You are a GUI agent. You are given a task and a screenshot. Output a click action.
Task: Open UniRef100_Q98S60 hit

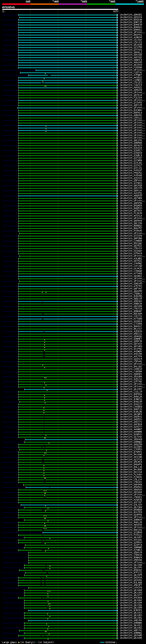click(x=131, y=301)
